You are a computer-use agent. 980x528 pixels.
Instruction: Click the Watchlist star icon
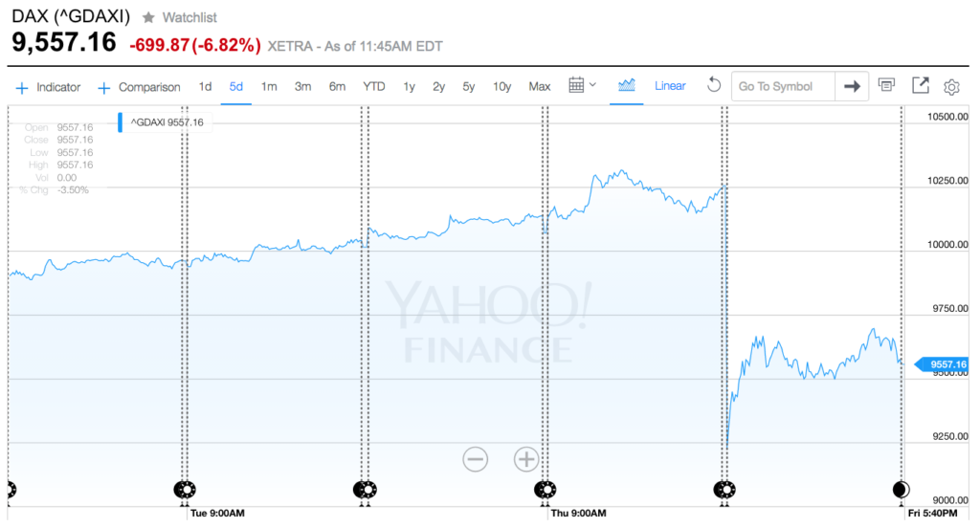pos(148,17)
